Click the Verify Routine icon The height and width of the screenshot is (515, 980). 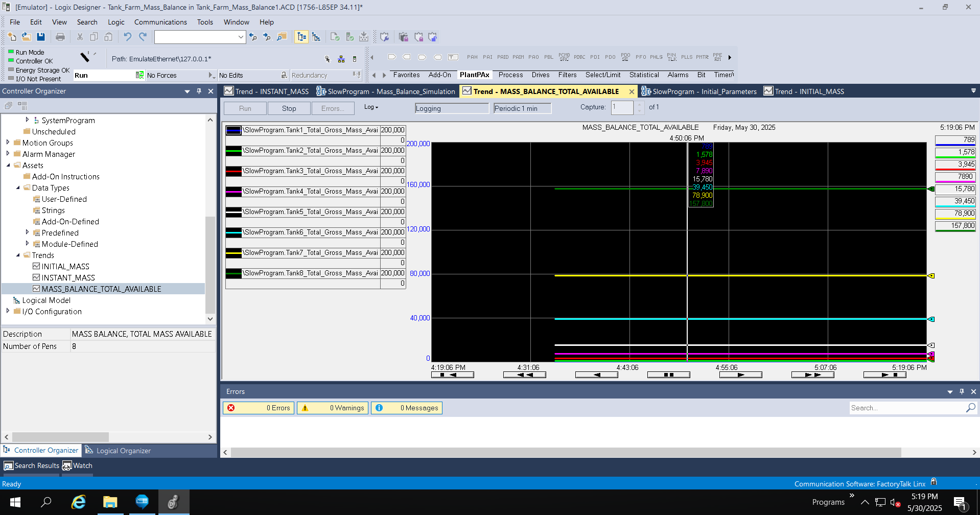pyautogui.click(x=335, y=37)
